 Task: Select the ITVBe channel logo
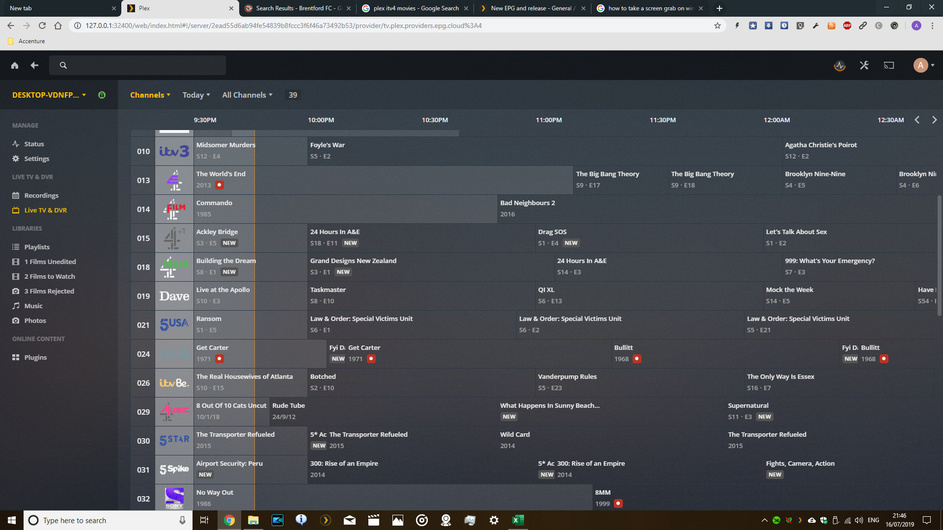(x=174, y=383)
